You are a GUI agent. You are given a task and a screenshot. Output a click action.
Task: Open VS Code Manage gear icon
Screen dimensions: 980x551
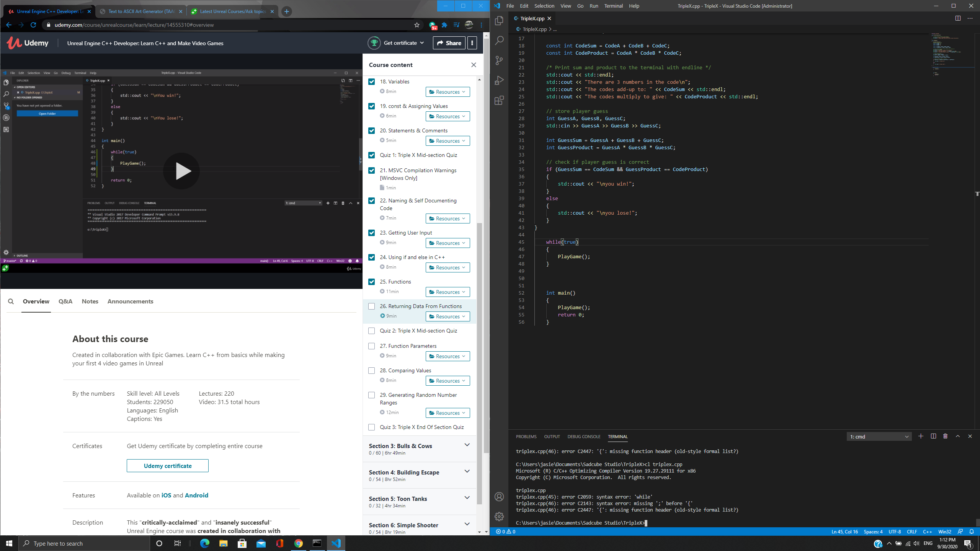coord(499,517)
